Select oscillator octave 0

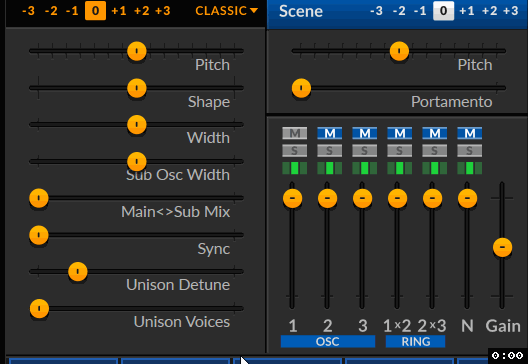[x=95, y=11]
